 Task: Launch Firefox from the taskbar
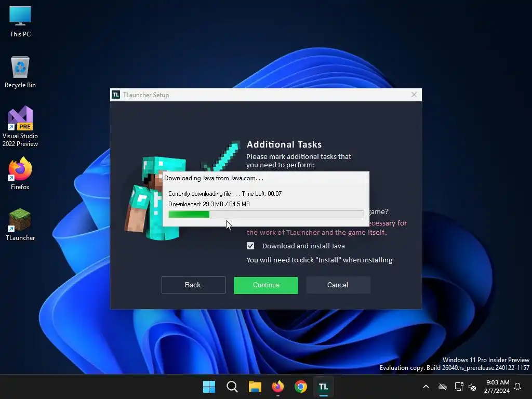coord(278,387)
